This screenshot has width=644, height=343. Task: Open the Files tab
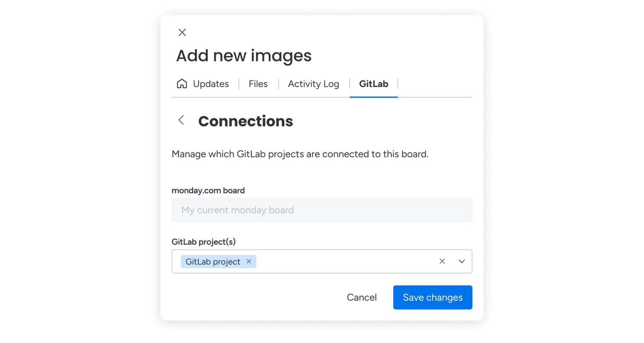258,84
